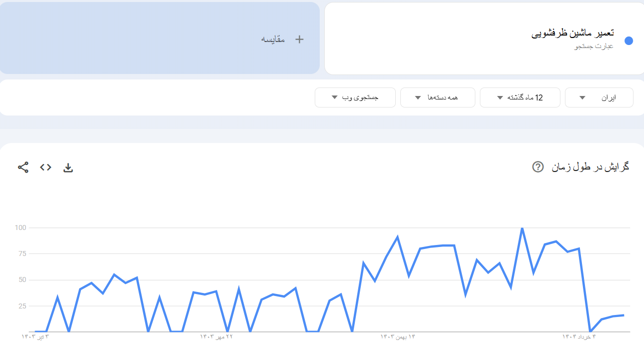The image size is (644, 356).
Task: Click the share icon on the chart
Action: pyautogui.click(x=23, y=167)
